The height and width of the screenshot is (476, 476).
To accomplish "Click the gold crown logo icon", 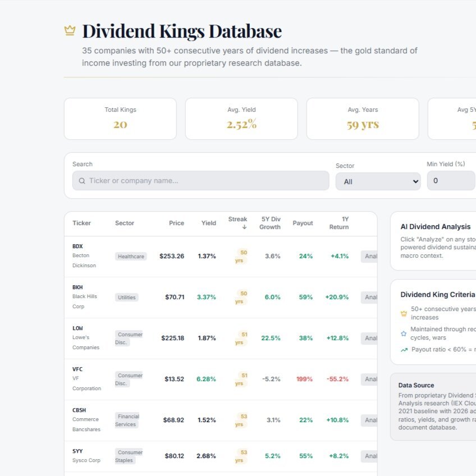I will point(70,30).
